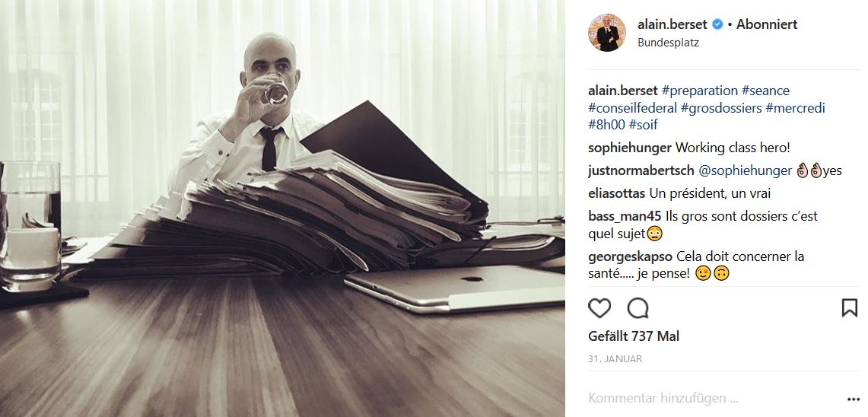Image resolution: width=868 pixels, height=417 pixels.
Task: Like the post with the heart icon
Action: point(599,308)
